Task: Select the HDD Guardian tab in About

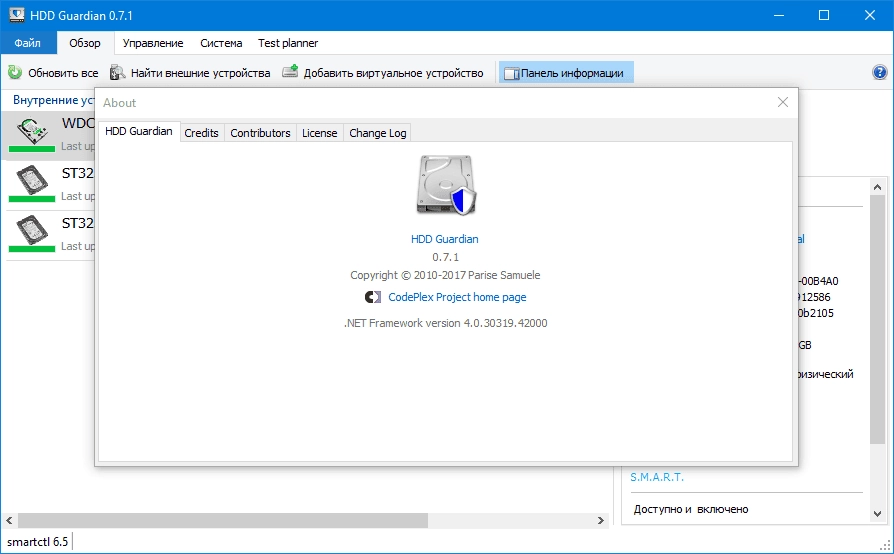Action: [x=139, y=131]
